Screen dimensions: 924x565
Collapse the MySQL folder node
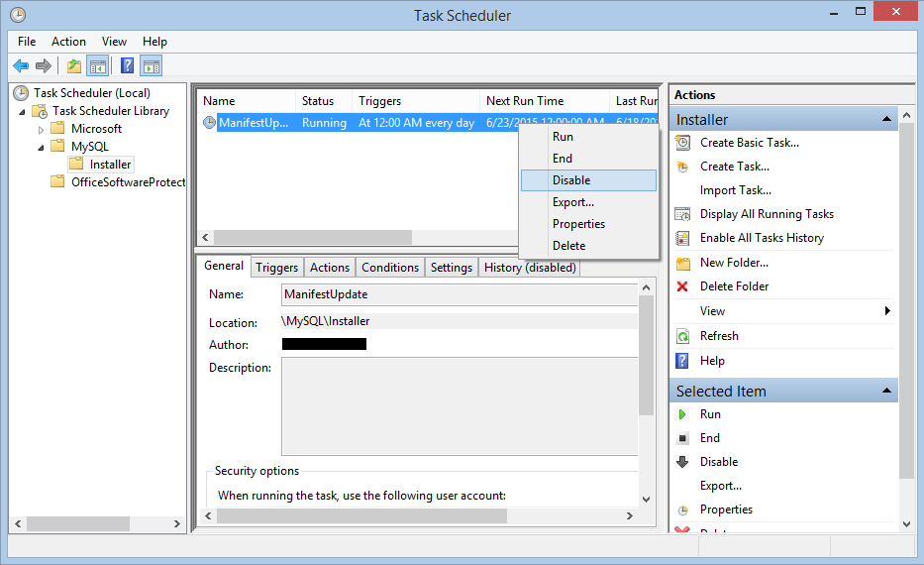[x=41, y=148]
